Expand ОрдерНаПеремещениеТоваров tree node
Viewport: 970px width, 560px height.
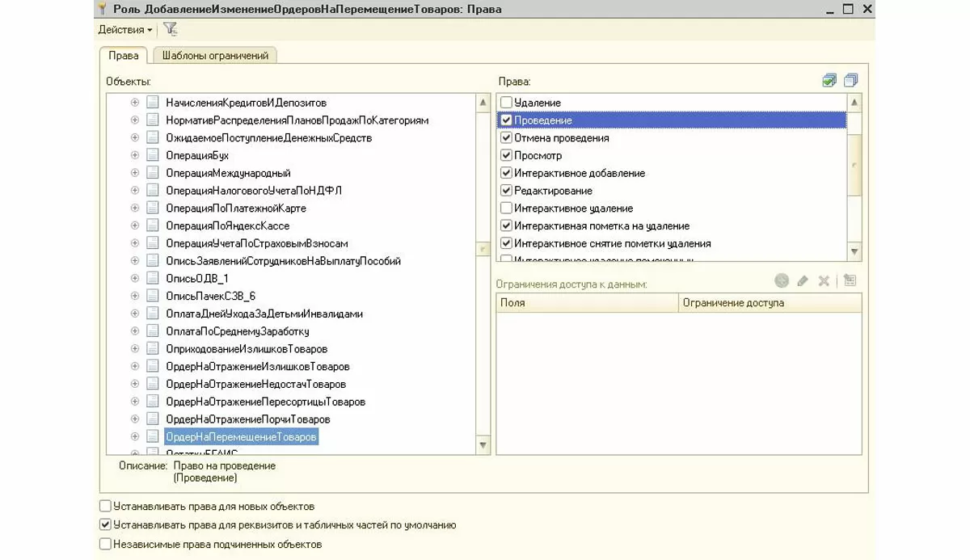click(135, 436)
